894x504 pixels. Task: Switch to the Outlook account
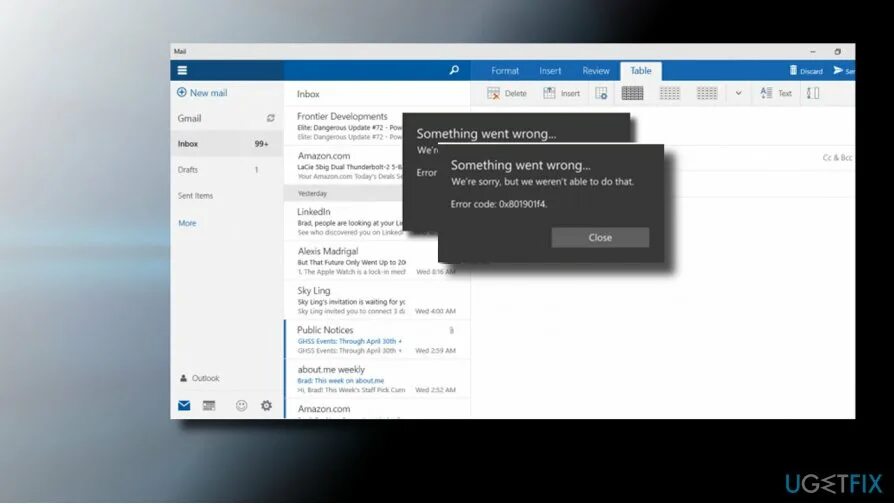[200, 378]
